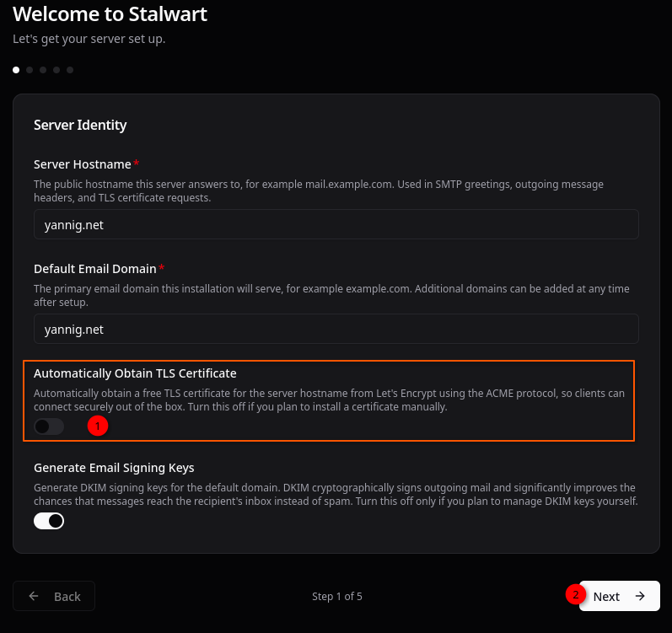Jump to the second step dot
Image resolution: width=672 pixels, height=633 pixels.
point(30,70)
